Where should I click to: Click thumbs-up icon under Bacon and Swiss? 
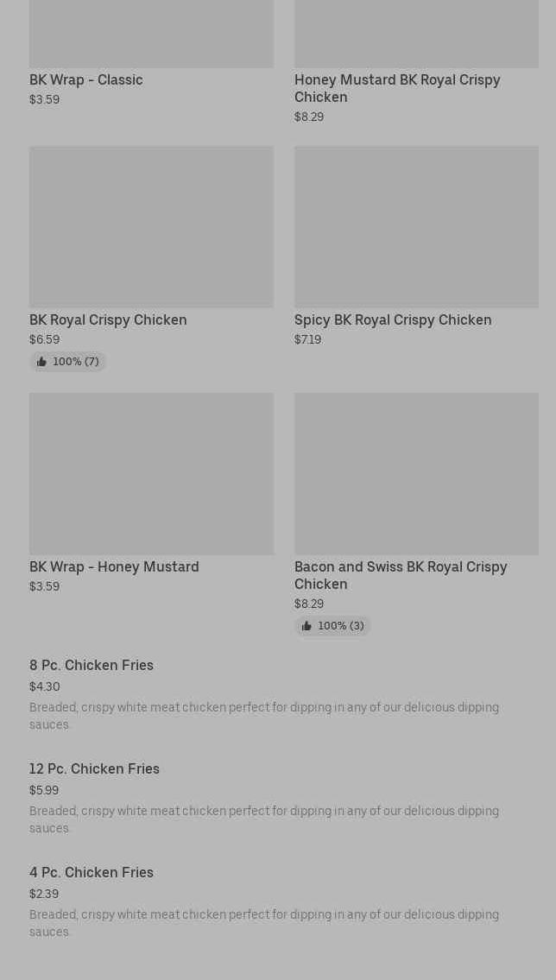pyautogui.click(x=306, y=626)
